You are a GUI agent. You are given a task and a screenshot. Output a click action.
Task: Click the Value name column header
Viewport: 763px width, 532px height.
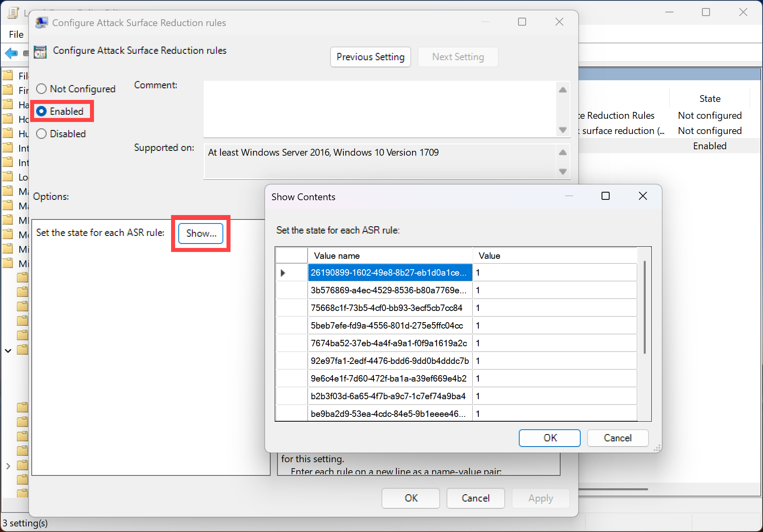tap(390, 256)
